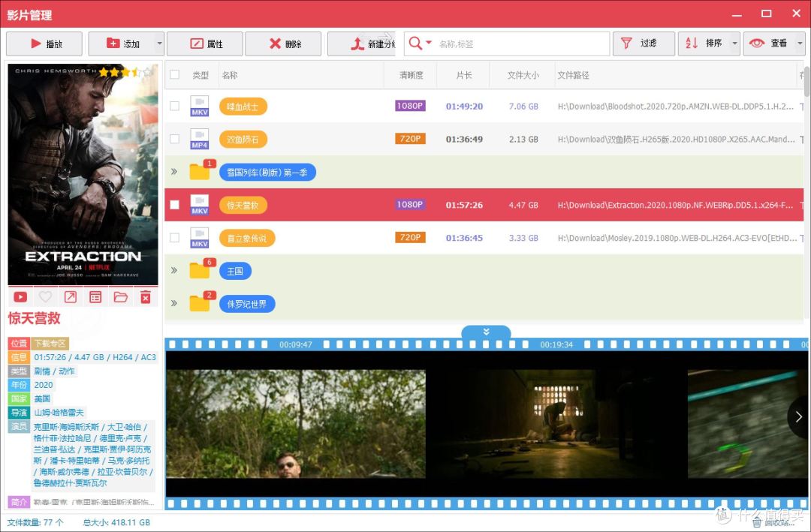The image size is (811, 532).
Task: Set the star rating on the poster
Action: click(127, 71)
